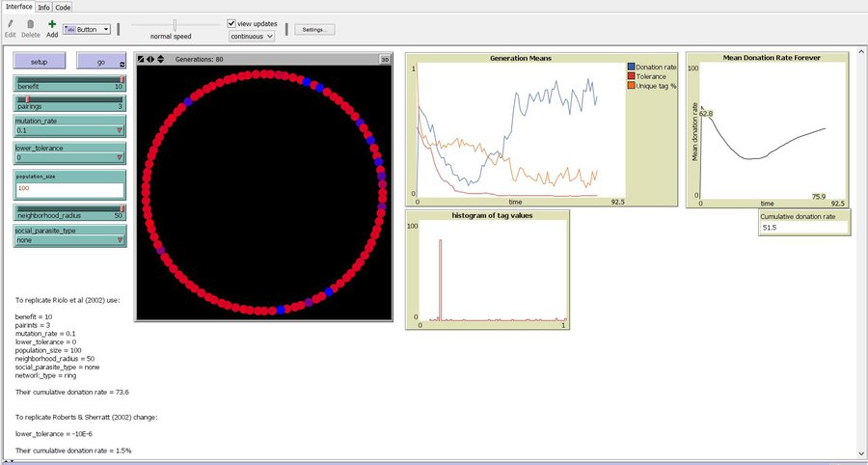Open the Button widget type dropdown
The width and height of the screenshot is (868, 465).
(87, 30)
